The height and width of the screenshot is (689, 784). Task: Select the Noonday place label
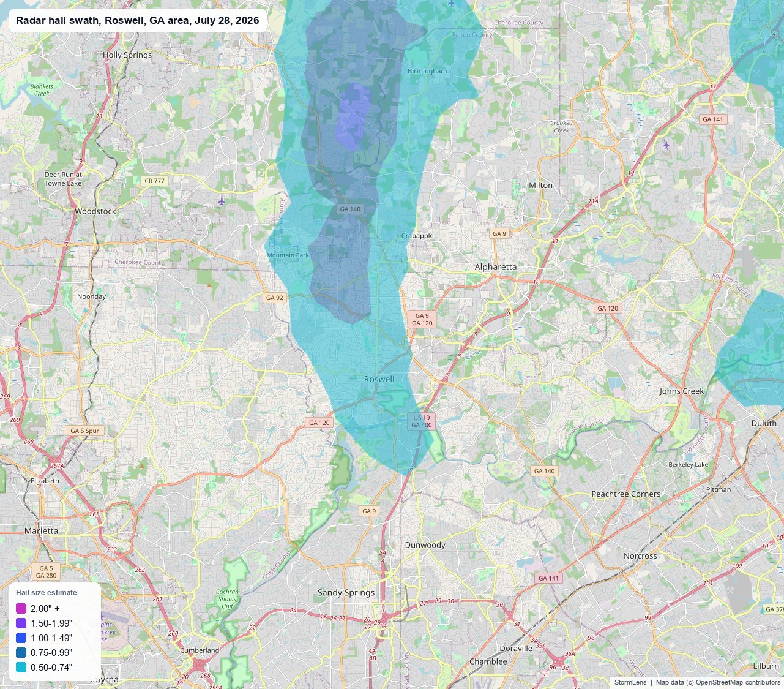point(92,296)
